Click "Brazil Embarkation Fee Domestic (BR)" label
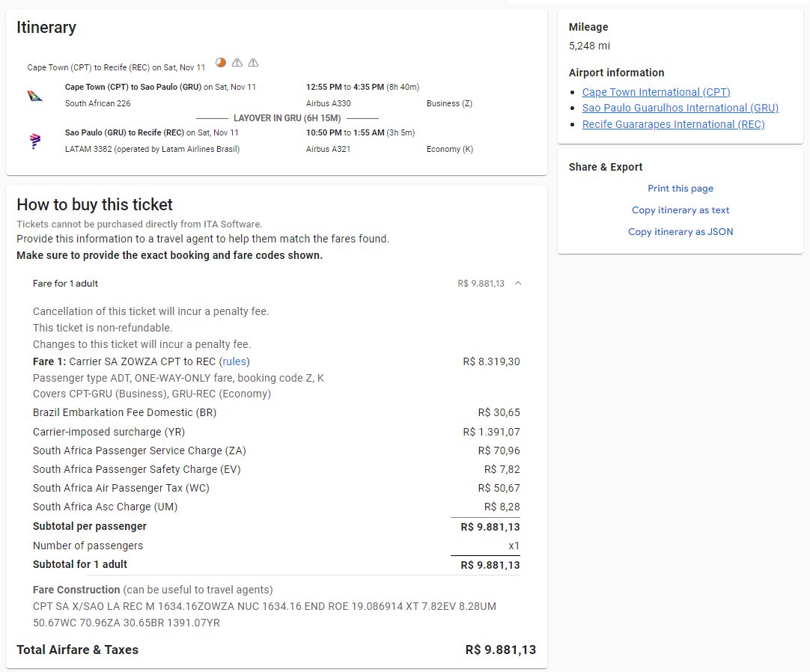 [x=124, y=413]
